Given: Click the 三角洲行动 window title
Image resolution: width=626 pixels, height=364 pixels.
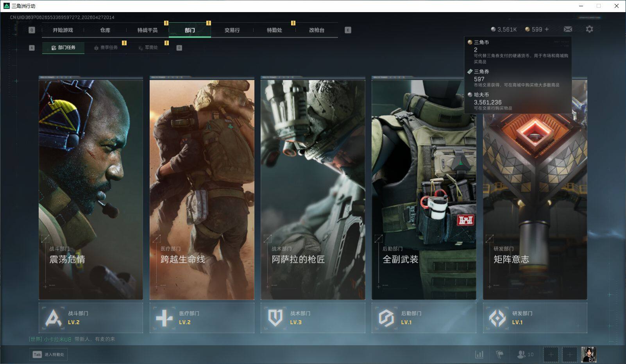Looking at the screenshot, I should tap(23, 6).
